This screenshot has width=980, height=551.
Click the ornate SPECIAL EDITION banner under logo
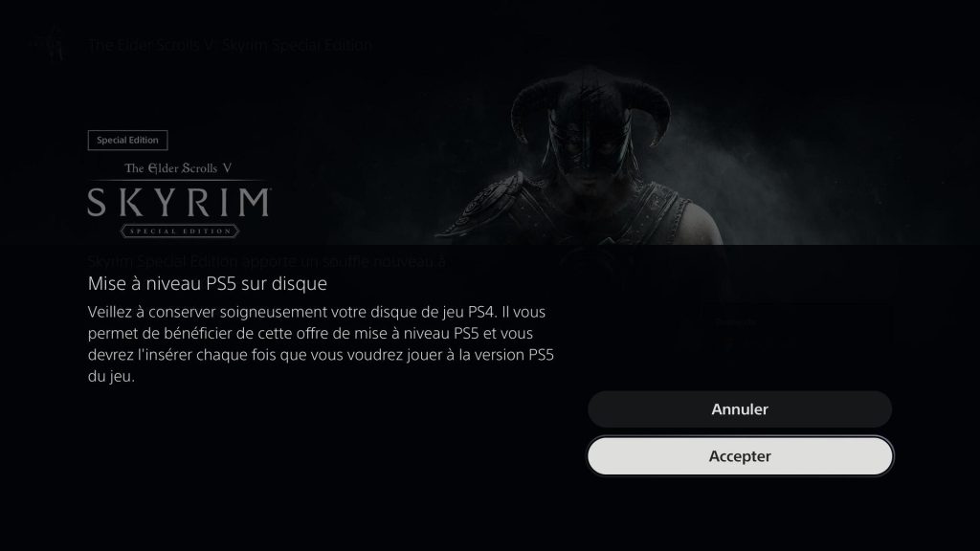pyautogui.click(x=180, y=231)
